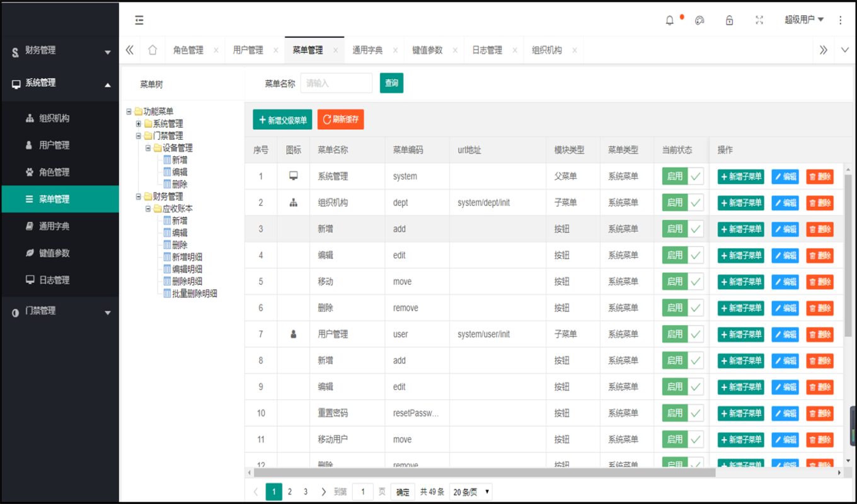Open 角色管理 in the sidebar
This screenshot has height=504, width=857.
pyautogui.click(x=60, y=172)
